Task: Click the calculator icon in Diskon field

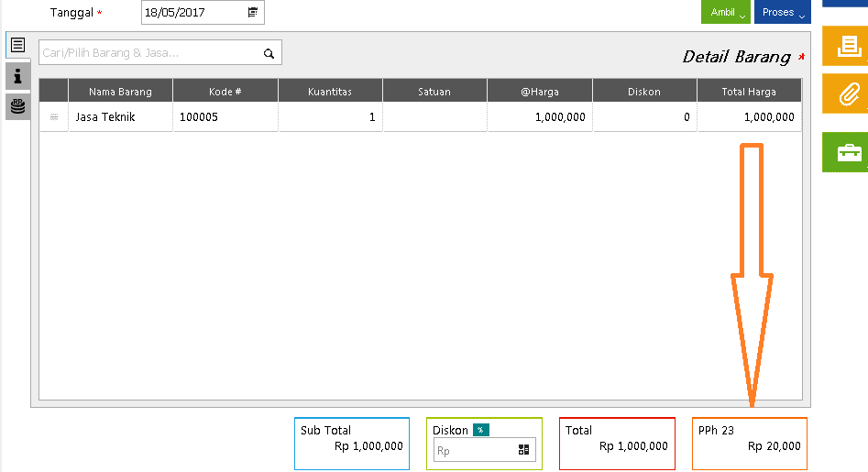Action: [x=523, y=450]
